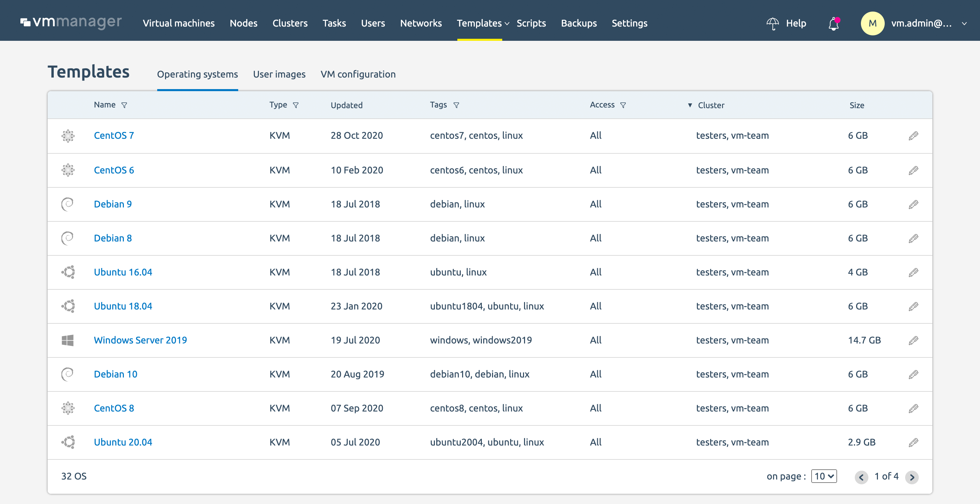Open the Debian 10 link

(x=116, y=374)
